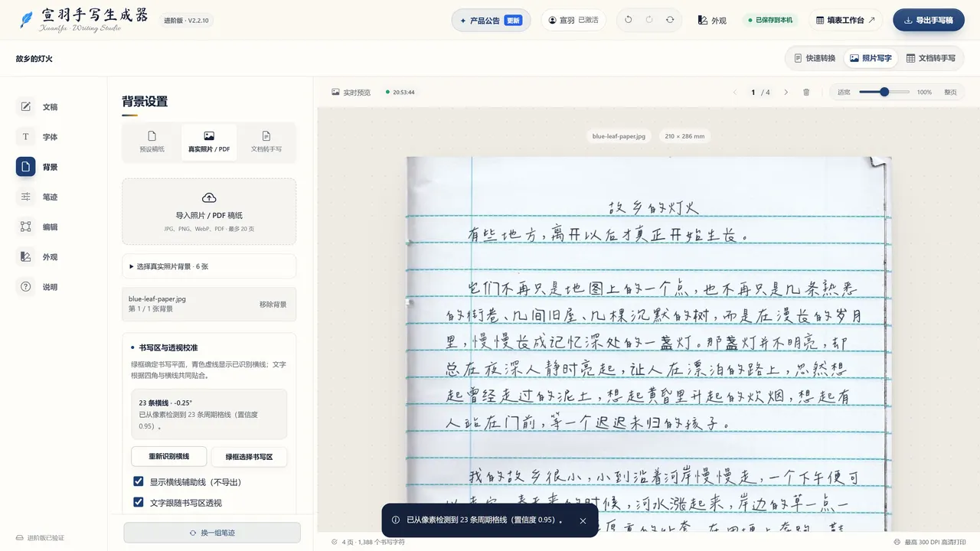This screenshot has height=551, width=980.
Task: Select the 真实照片 / PDF tab
Action: pos(209,142)
